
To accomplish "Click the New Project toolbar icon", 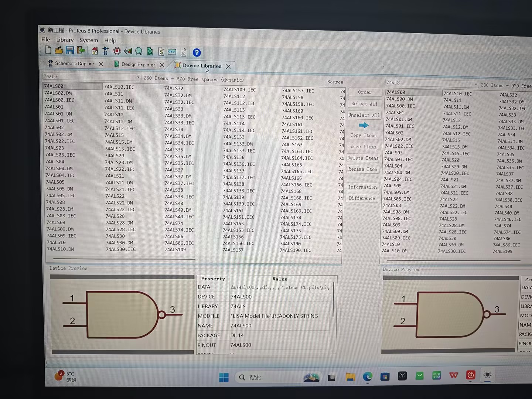I will click(48, 50).
